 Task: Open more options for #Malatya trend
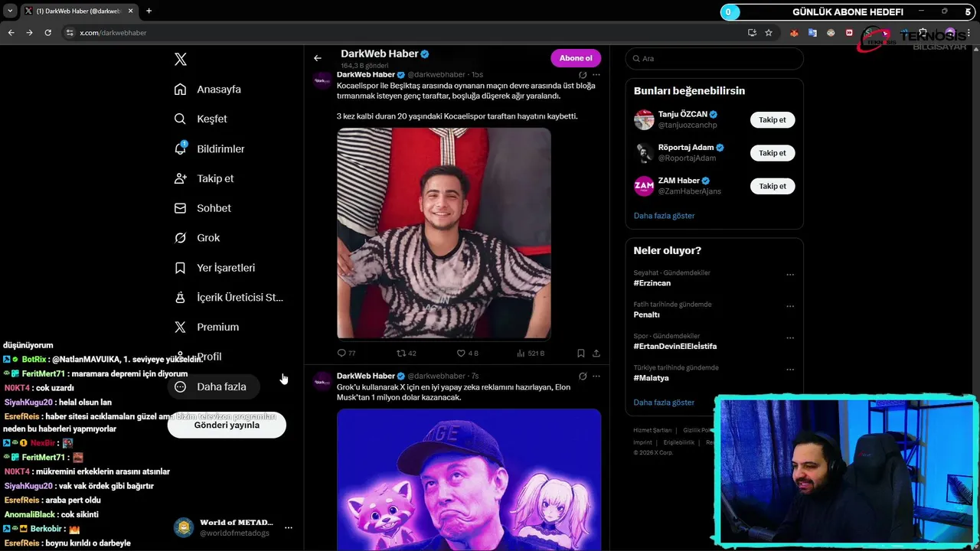point(790,370)
